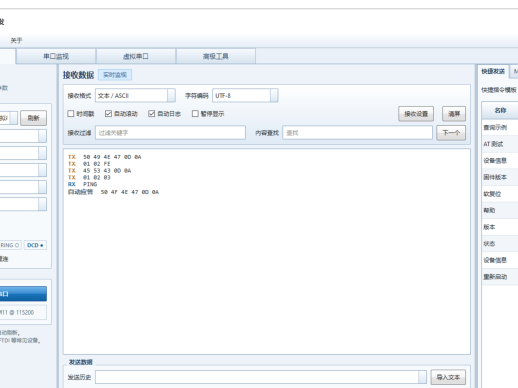Switch to the 高级工具 tab

216,56
